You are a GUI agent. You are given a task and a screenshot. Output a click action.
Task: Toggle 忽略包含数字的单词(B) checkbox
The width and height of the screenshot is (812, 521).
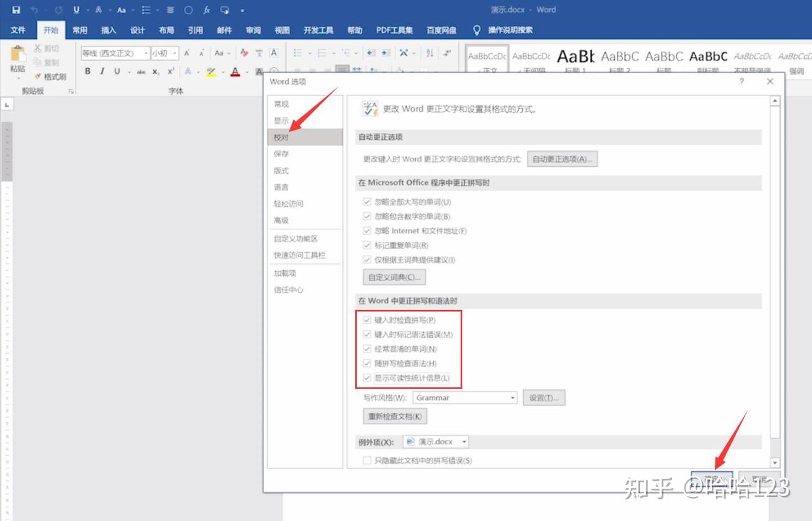(x=367, y=217)
